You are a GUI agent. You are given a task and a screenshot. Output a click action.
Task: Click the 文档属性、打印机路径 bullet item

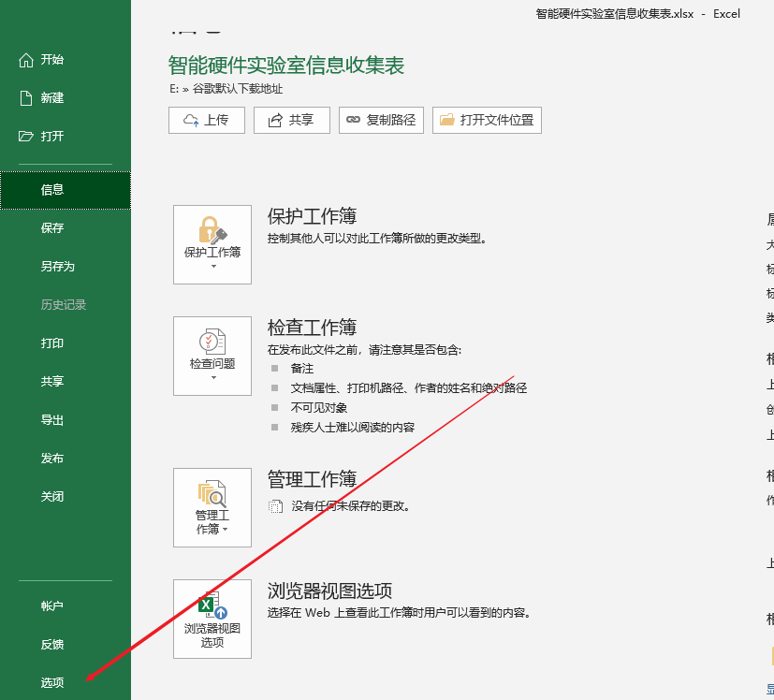(409, 388)
